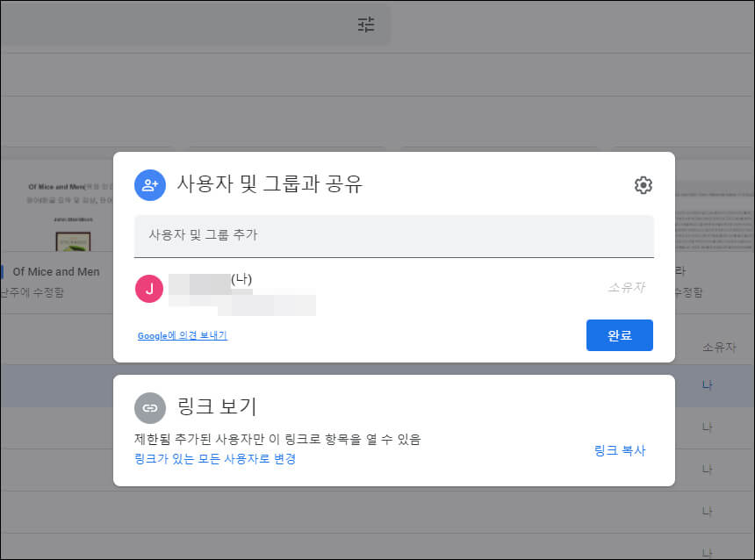Click the pink J profile avatar
Image resolution: width=755 pixels, height=560 pixels.
(x=149, y=289)
